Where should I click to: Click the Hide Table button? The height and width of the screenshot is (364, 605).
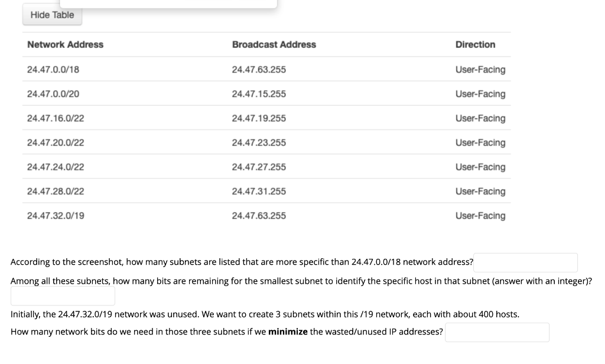point(51,15)
